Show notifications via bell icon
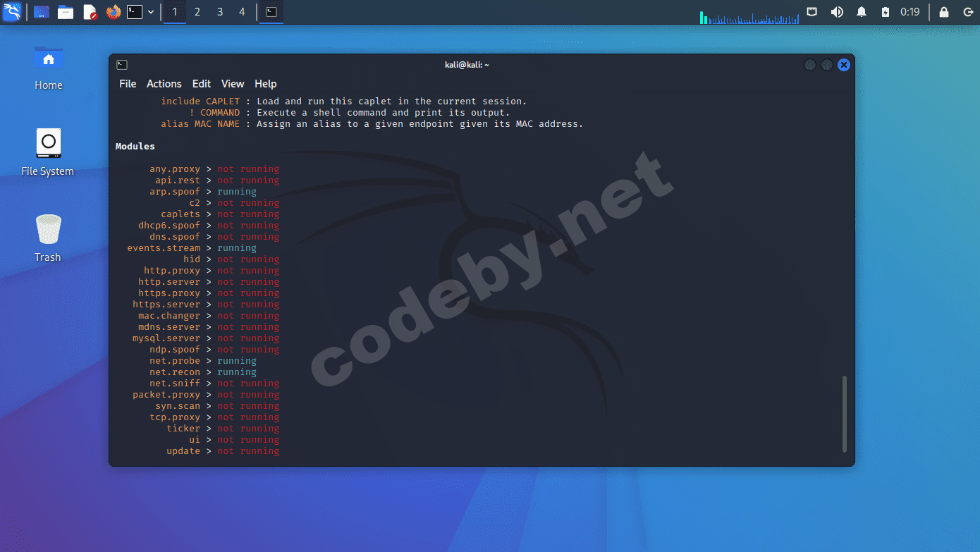Screen dimensions: 980x552 pos(862,12)
